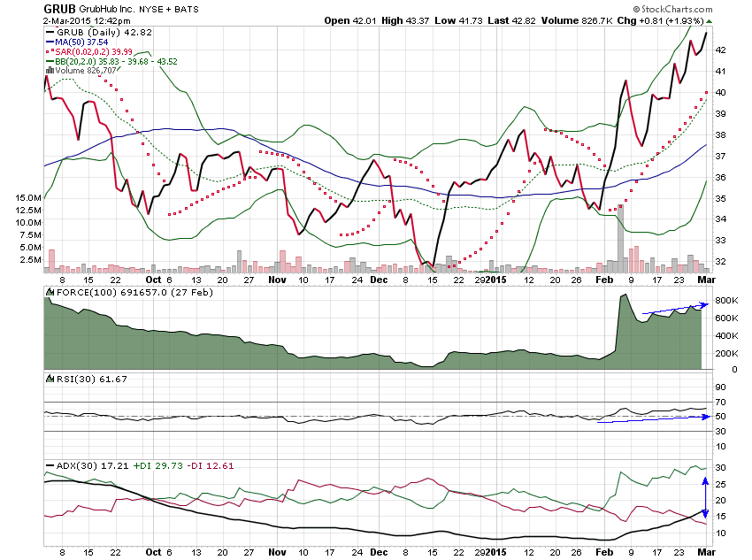
Task: Click the 'RSI(30) 61.67' label
Action: pos(92,379)
